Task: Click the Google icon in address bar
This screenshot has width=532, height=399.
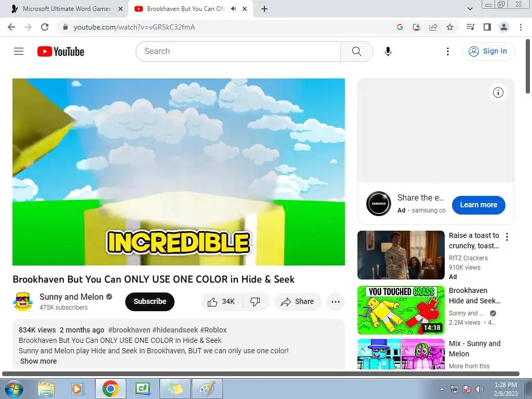Action: (x=400, y=27)
